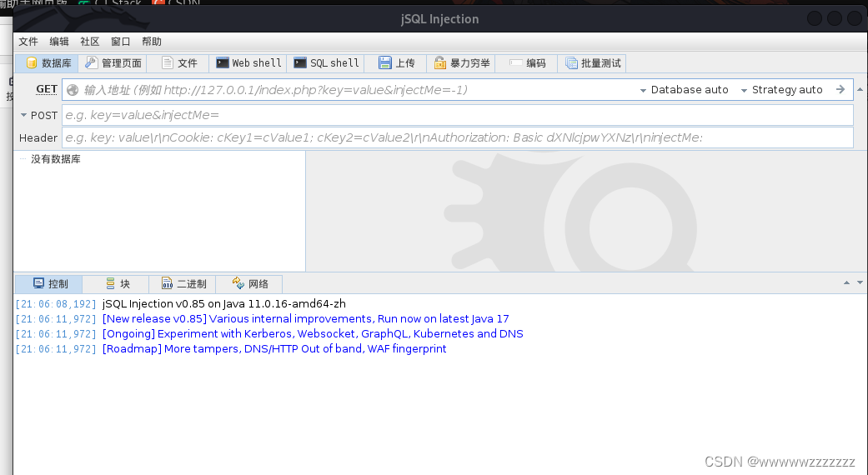The height and width of the screenshot is (475, 868).
Task: Click the database cylinder icon
Action: point(32,63)
